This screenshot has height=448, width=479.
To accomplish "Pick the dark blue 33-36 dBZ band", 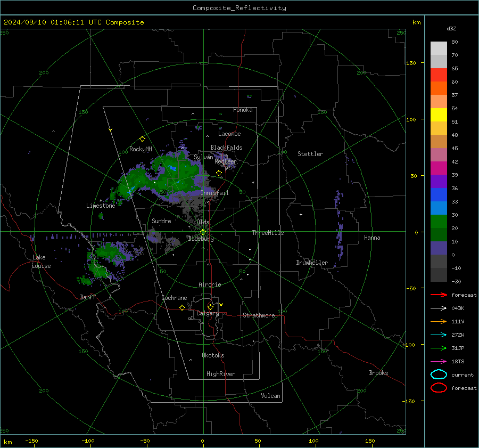I will pyautogui.click(x=439, y=195).
